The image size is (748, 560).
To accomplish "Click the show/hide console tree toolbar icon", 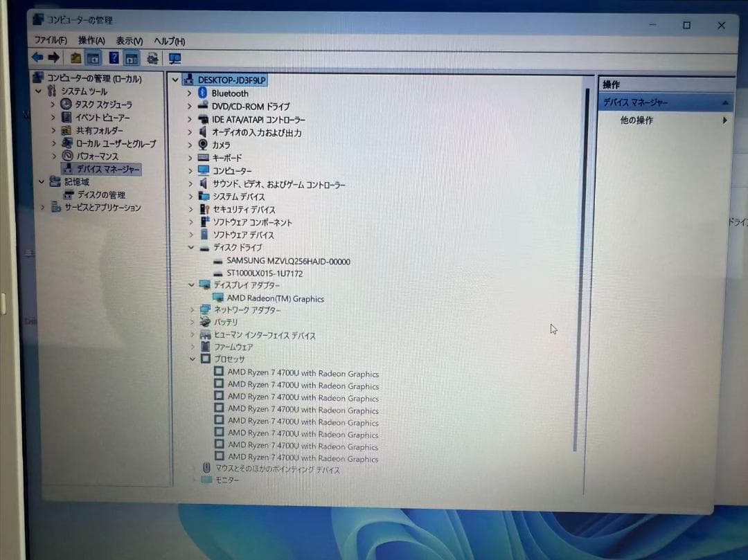I will [x=93, y=57].
